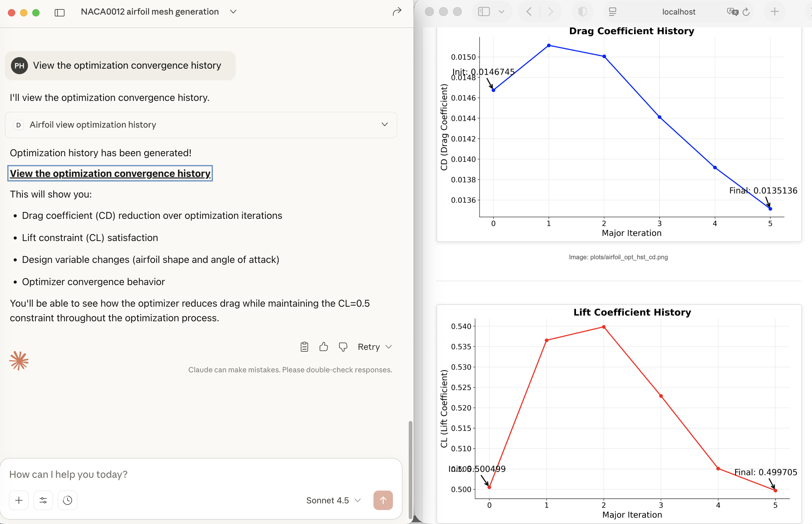Open a new Safari tab
Image resolution: width=812 pixels, height=524 pixels.
coord(775,12)
